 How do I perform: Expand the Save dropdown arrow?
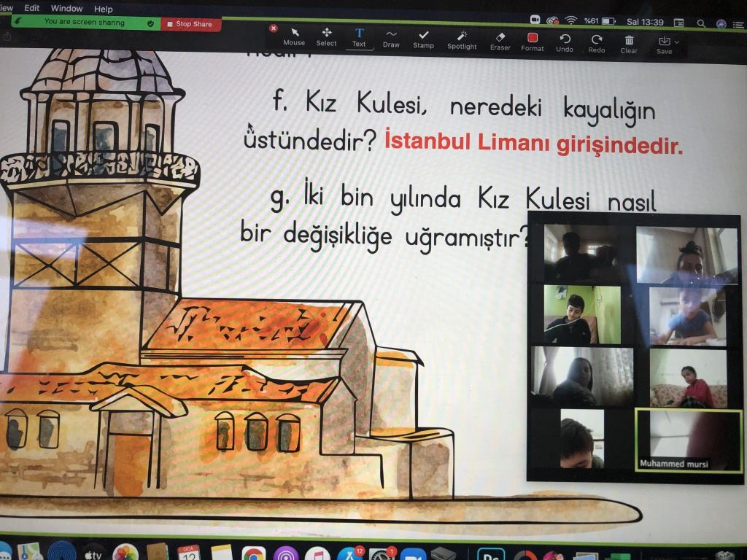(677, 42)
